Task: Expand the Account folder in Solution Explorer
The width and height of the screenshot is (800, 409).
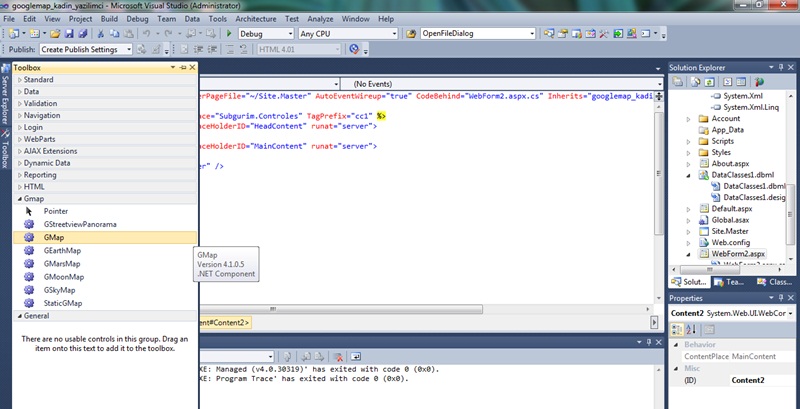Action: (x=688, y=119)
